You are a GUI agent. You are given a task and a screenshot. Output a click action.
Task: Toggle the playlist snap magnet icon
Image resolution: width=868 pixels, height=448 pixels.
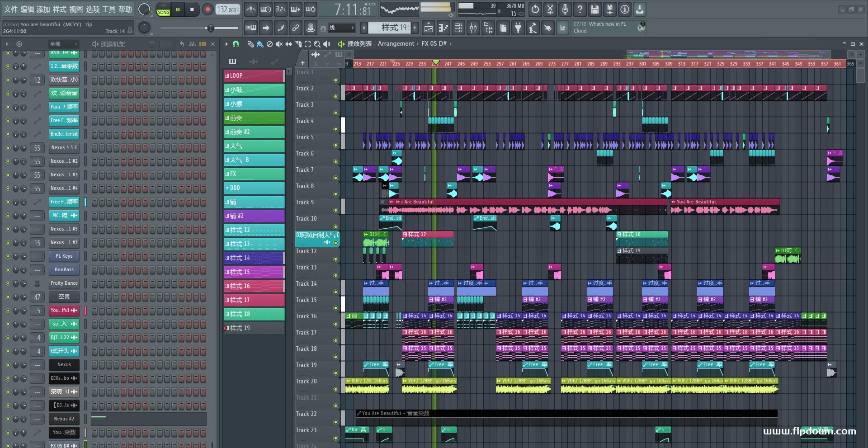236,44
